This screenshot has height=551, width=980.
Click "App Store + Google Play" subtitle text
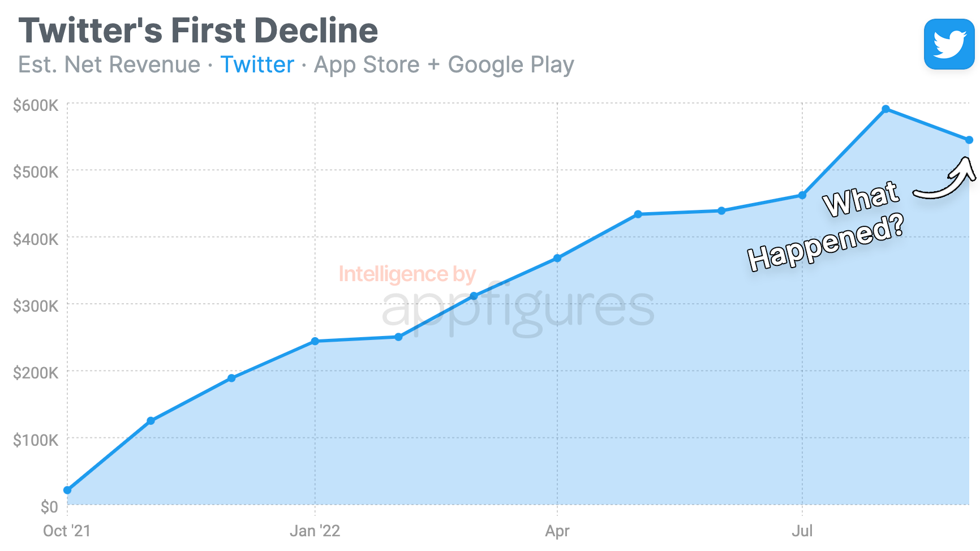(444, 64)
